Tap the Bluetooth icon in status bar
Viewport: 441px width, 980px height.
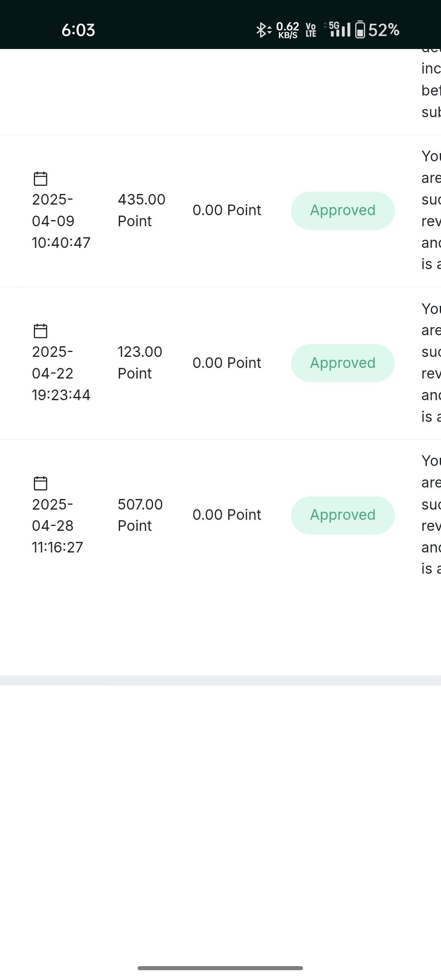[x=263, y=30]
